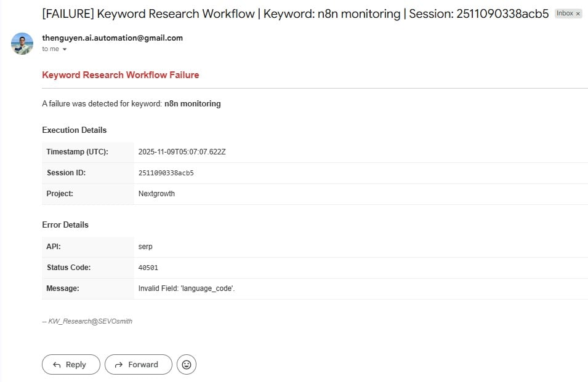Expand the "to me" recipient details arrow

pyautogui.click(x=65, y=49)
